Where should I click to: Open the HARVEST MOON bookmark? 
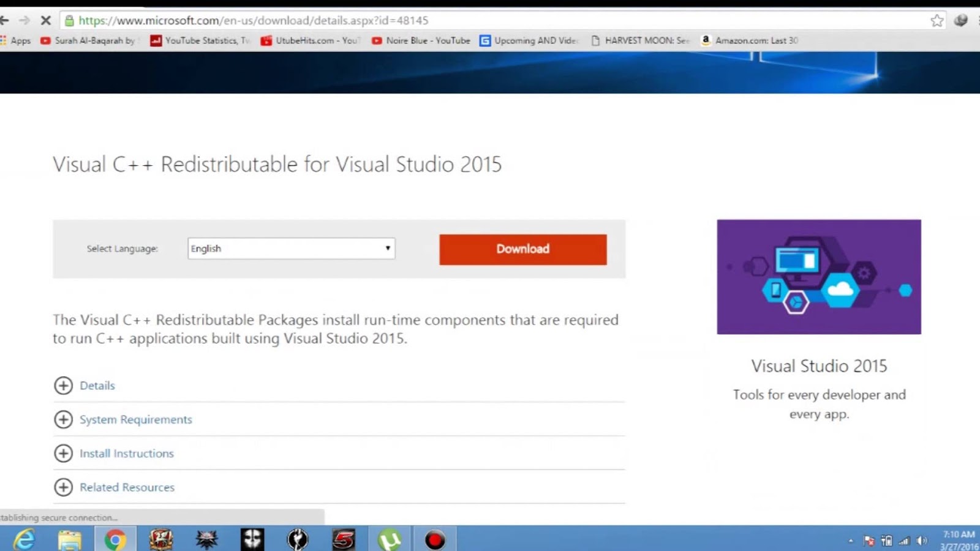tap(640, 40)
